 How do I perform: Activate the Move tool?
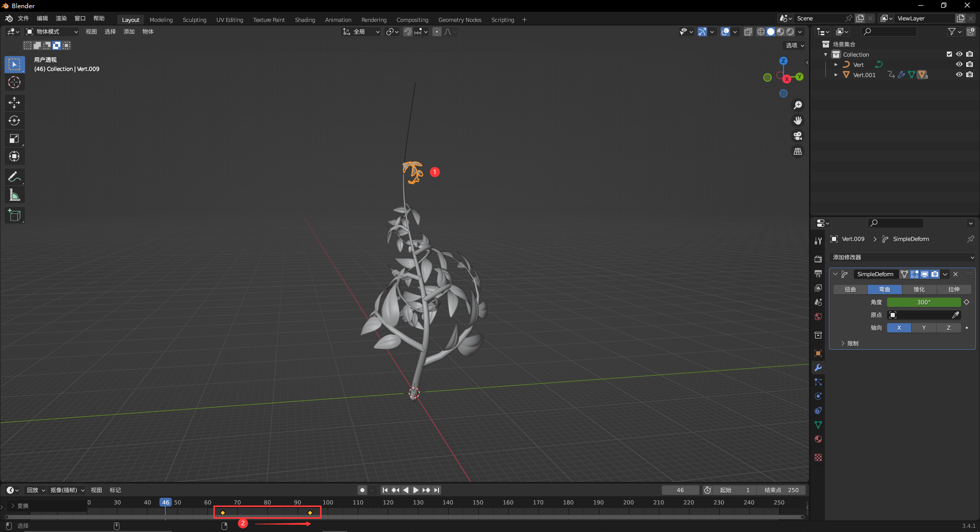14,103
